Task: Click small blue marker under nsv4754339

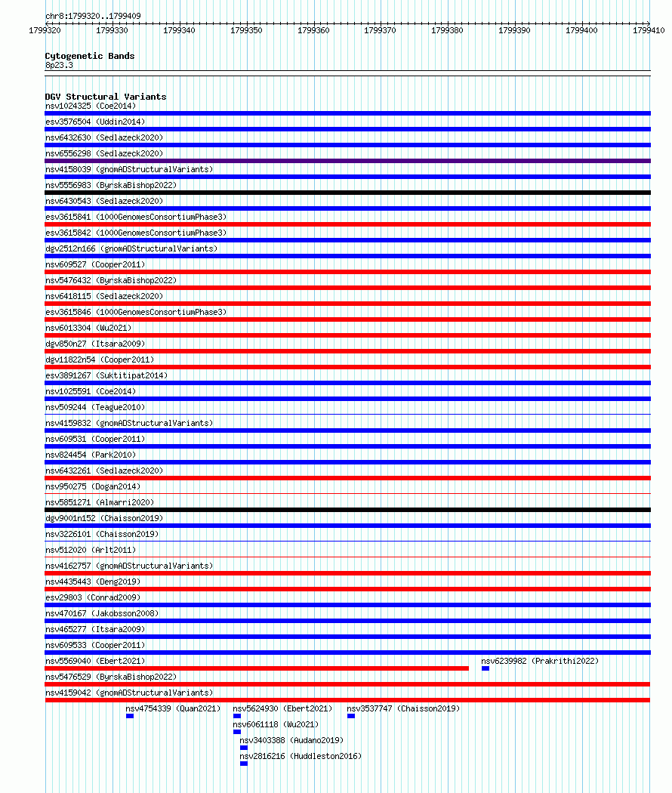Action: tap(130, 716)
